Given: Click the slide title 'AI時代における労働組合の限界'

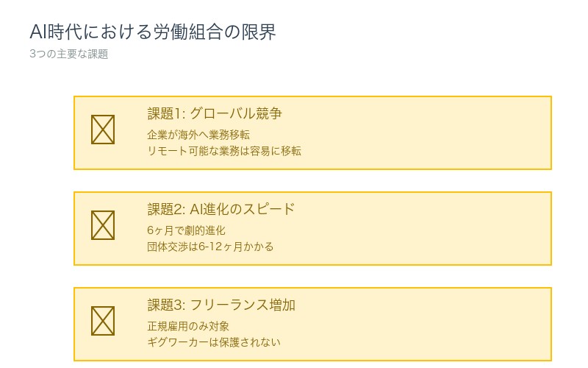Looking at the screenshot, I should [x=153, y=32].
